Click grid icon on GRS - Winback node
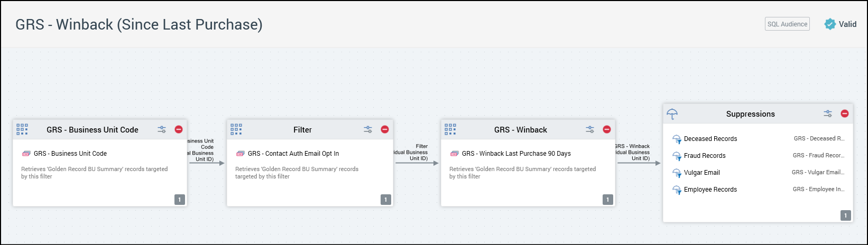Screen dimensions: 868x245 [450, 129]
